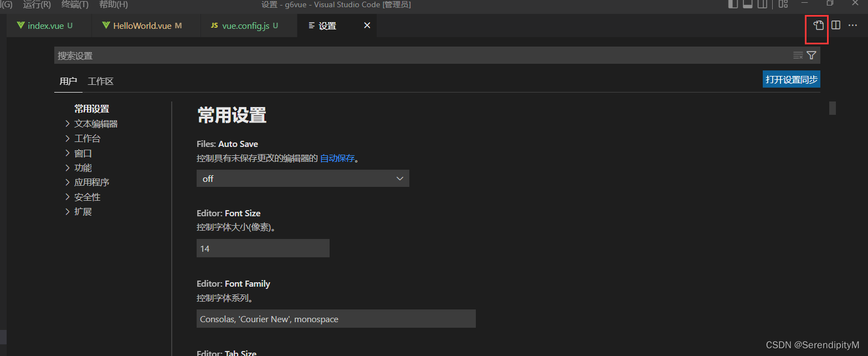The width and height of the screenshot is (868, 356).
Task: Select the 用户 settings scope tab
Action: (68, 81)
